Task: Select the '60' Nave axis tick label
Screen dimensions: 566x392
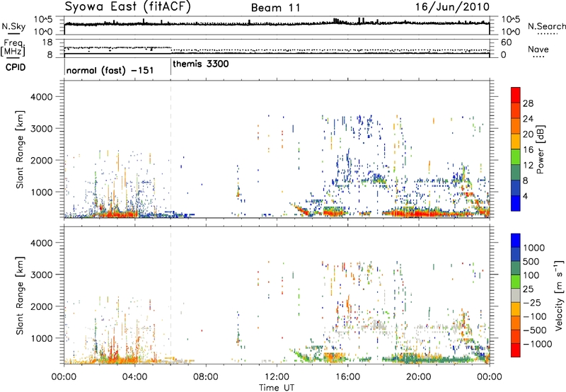Action: click(506, 42)
